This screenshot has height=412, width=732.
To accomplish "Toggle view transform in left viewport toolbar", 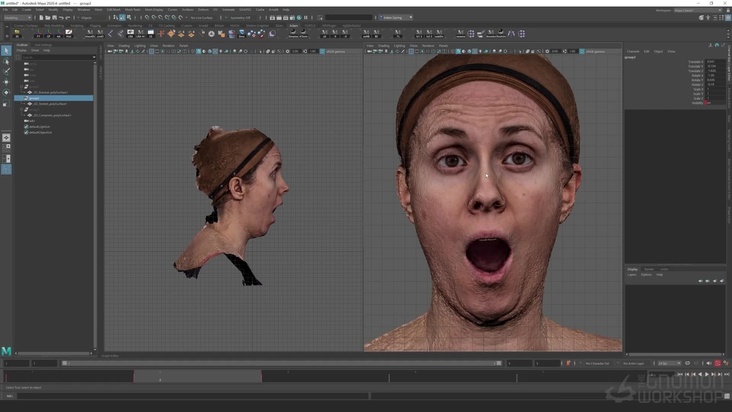I will coord(322,51).
